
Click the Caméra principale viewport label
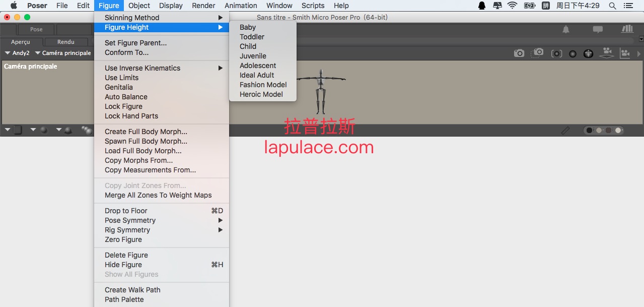point(31,67)
